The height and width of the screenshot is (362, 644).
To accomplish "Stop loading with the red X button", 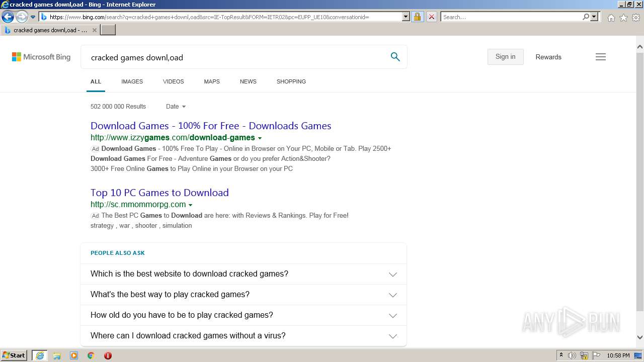I will 431,17.
